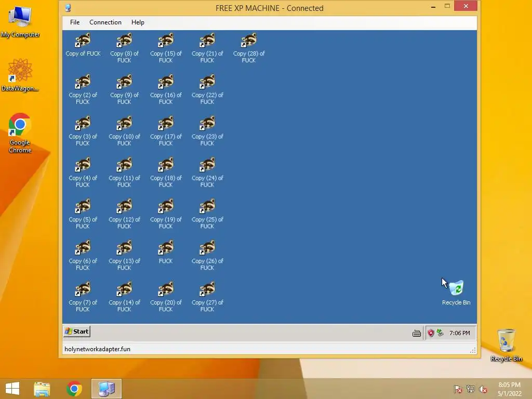Open the Help menu
The height and width of the screenshot is (399, 532).
tap(138, 22)
